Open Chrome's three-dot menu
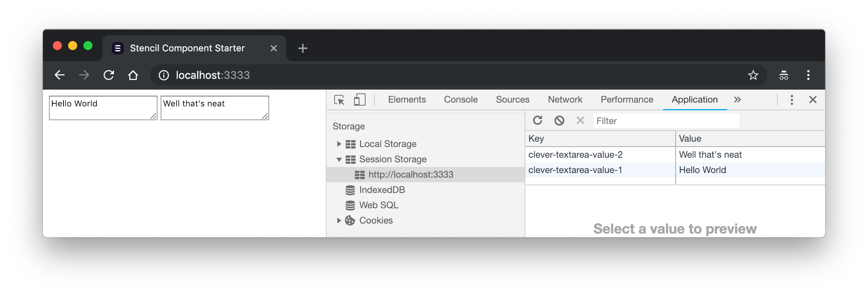 pos(808,75)
